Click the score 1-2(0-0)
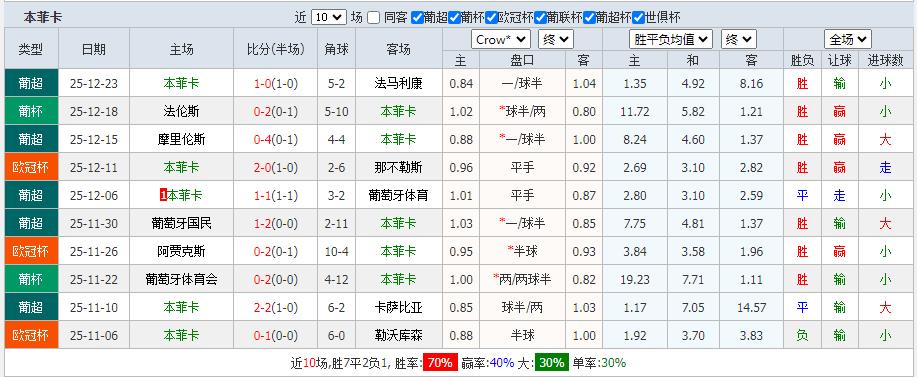The image size is (917, 377). coord(275,223)
